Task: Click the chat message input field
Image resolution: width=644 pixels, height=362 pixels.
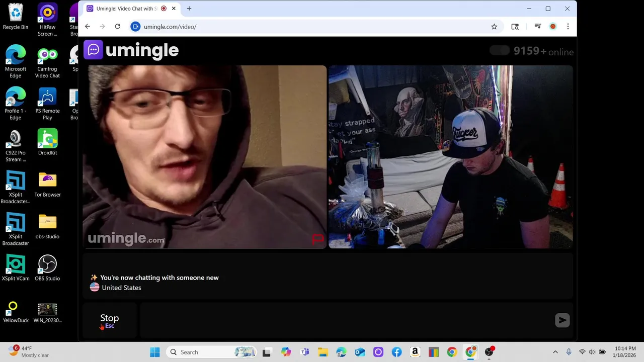Action: (x=347, y=320)
